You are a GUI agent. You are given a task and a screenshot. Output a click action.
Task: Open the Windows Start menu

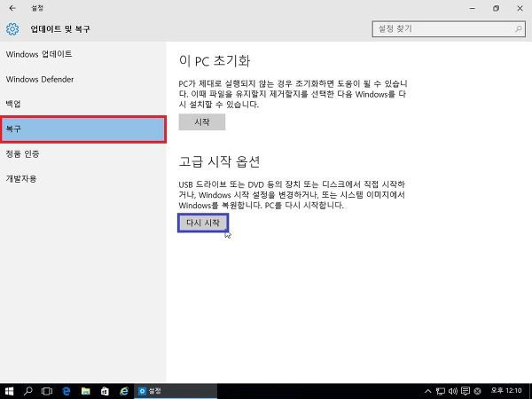click(x=9, y=391)
